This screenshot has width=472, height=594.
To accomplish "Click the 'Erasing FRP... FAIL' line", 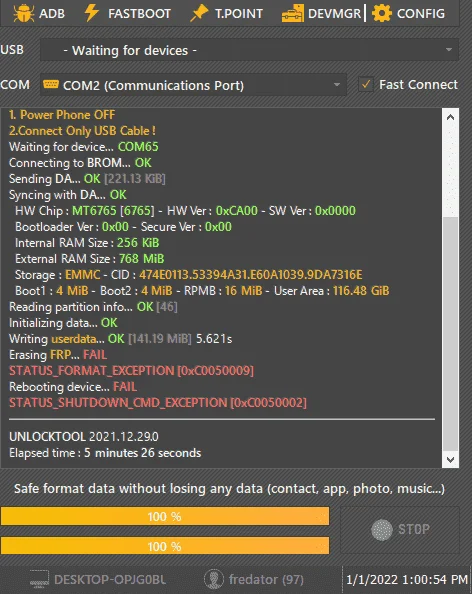I will pyautogui.click(x=58, y=354).
